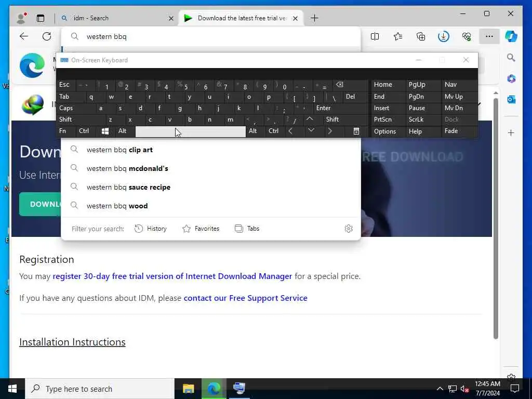Toggle left Alt key on On-Screen Keyboard
532x399 pixels.
[125, 131]
